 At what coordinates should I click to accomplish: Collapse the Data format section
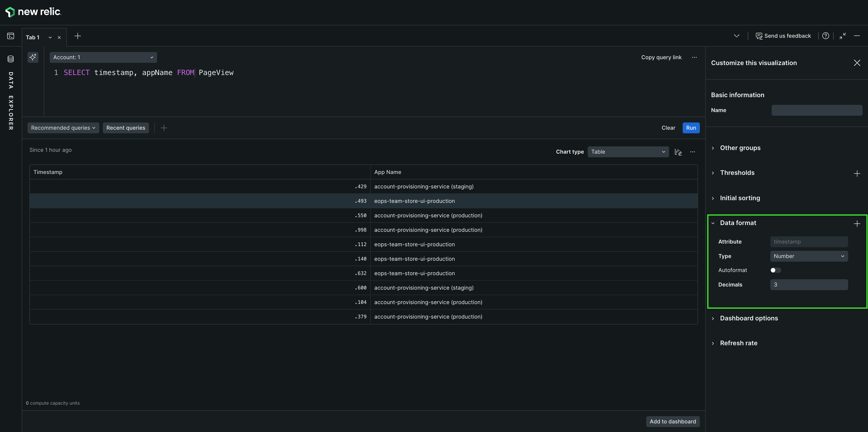click(738, 223)
